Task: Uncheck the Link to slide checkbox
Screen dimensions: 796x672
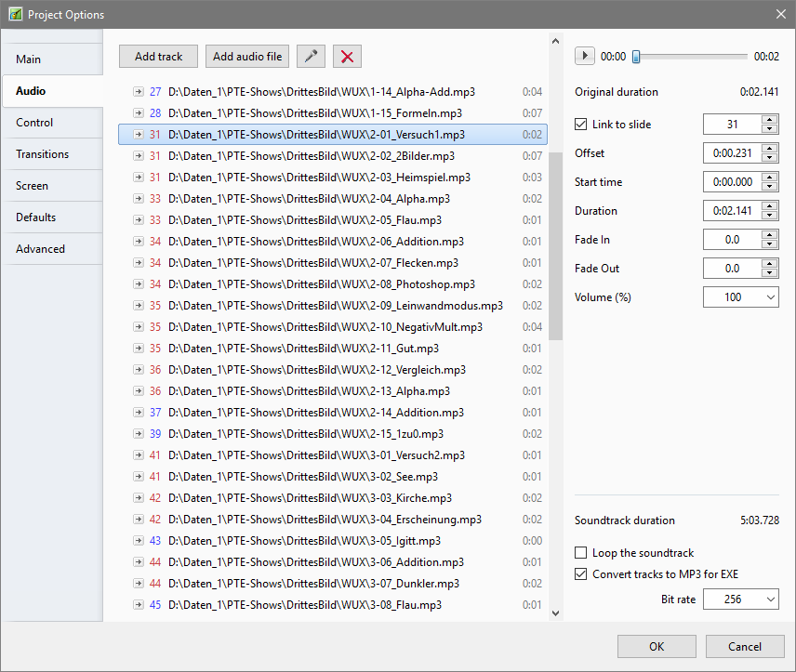Action: point(582,125)
